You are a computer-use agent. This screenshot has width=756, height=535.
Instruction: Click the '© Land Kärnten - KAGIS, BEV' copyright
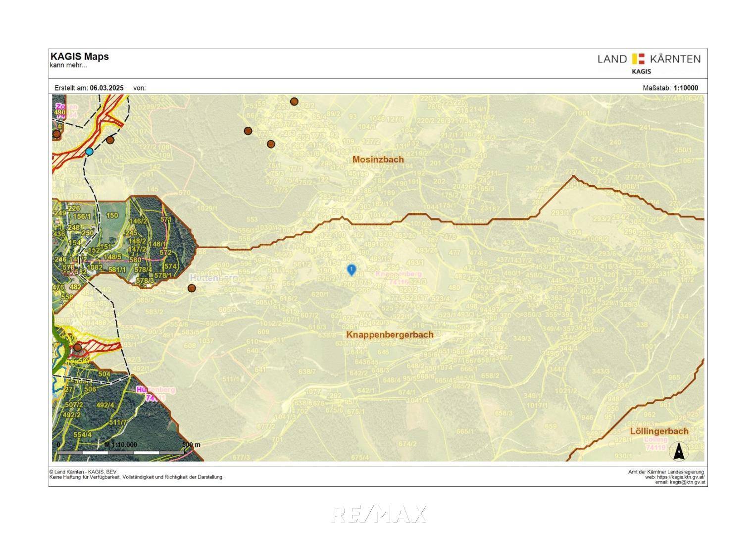83,472
